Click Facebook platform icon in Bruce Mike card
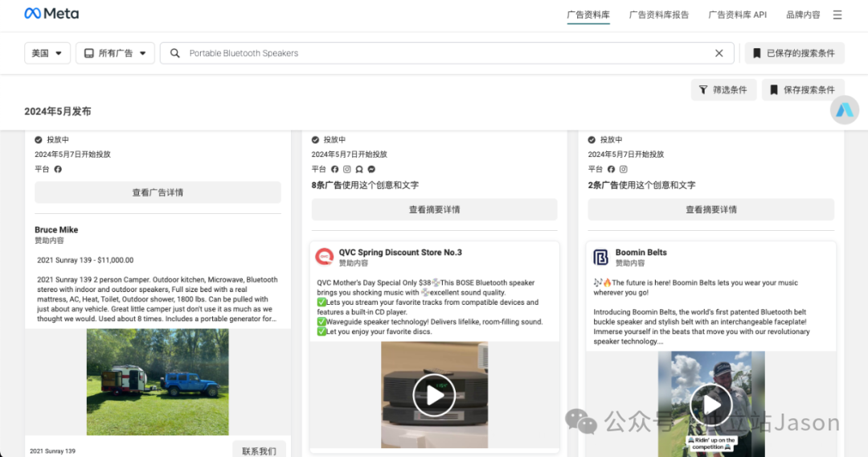Image resolution: width=868 pixels, height=457 pixels. point(58,169)
